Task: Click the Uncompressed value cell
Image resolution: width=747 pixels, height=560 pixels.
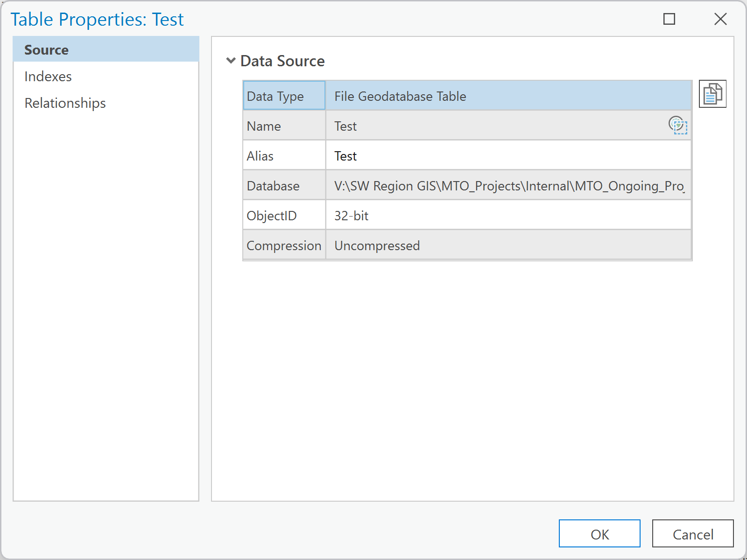Action: (x=508, y=245)
